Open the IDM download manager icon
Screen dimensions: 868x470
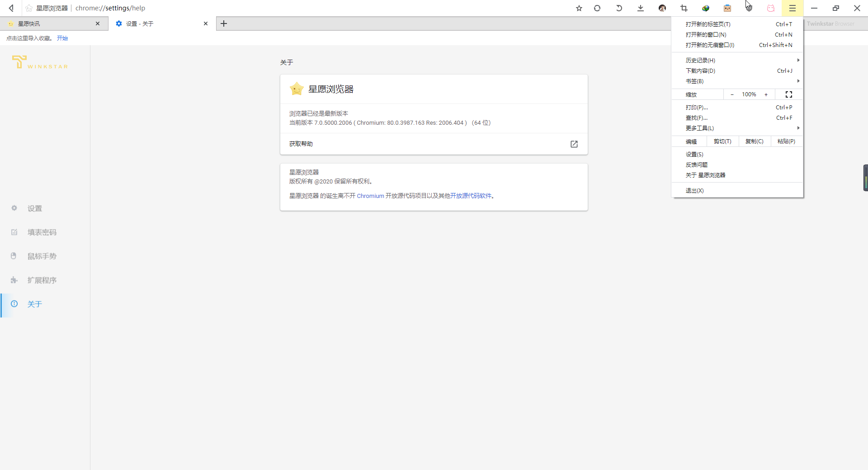coord(706,8)
